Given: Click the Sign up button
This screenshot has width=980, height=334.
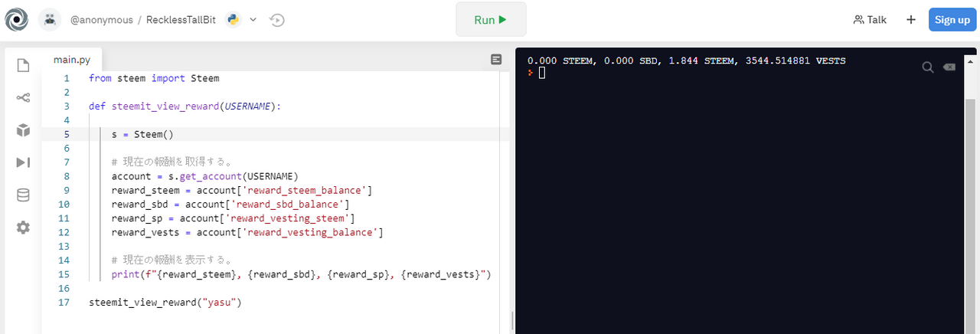Looking at the screenshot, I should click(x=952, y=20).
